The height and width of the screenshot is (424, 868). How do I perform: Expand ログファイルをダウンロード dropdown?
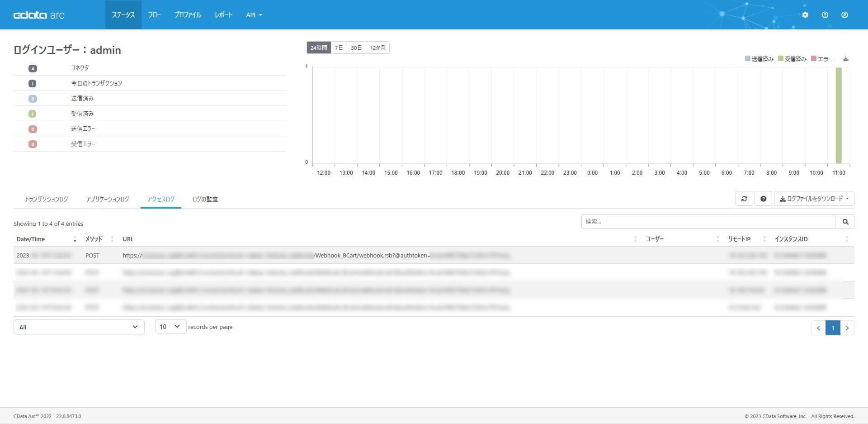pos(814,199)
